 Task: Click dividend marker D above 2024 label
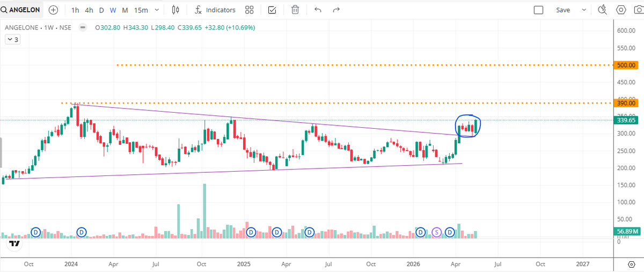click(x=82, y=232)
